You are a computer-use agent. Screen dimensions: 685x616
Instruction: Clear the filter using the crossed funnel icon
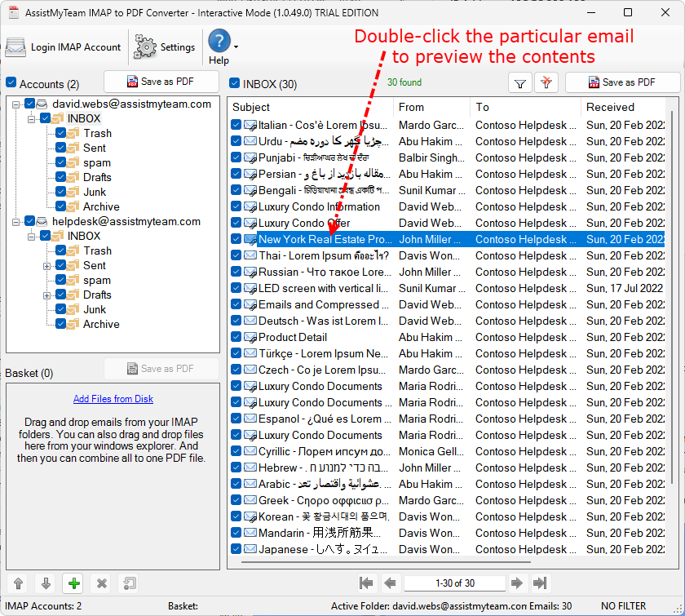(x=546, y=82)
